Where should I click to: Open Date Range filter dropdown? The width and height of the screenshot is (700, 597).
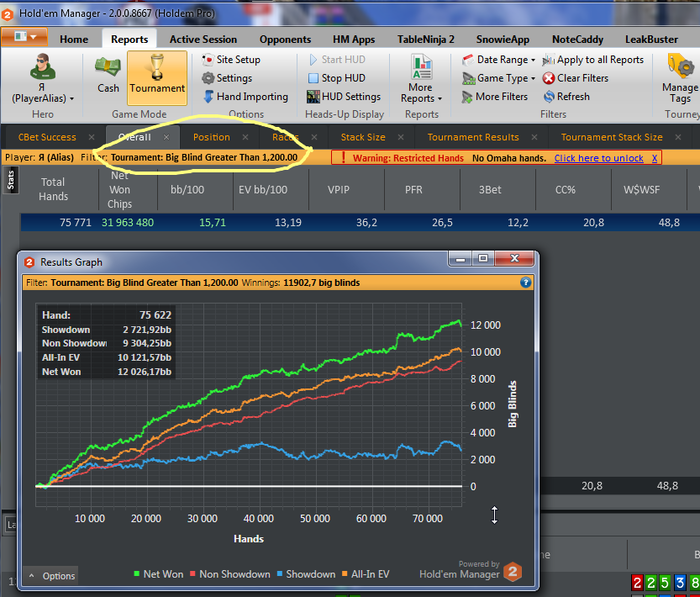click(499, 59)
